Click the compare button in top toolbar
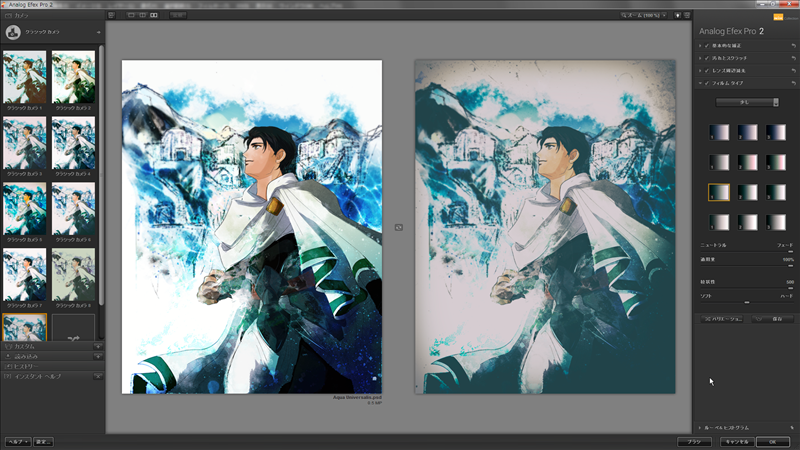 click(x=178, y=15)
